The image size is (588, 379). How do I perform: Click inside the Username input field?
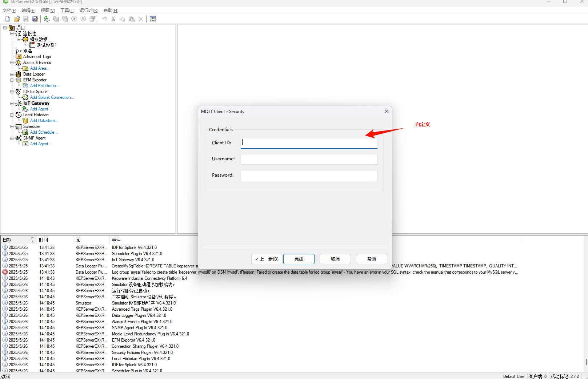coord(308,159)
